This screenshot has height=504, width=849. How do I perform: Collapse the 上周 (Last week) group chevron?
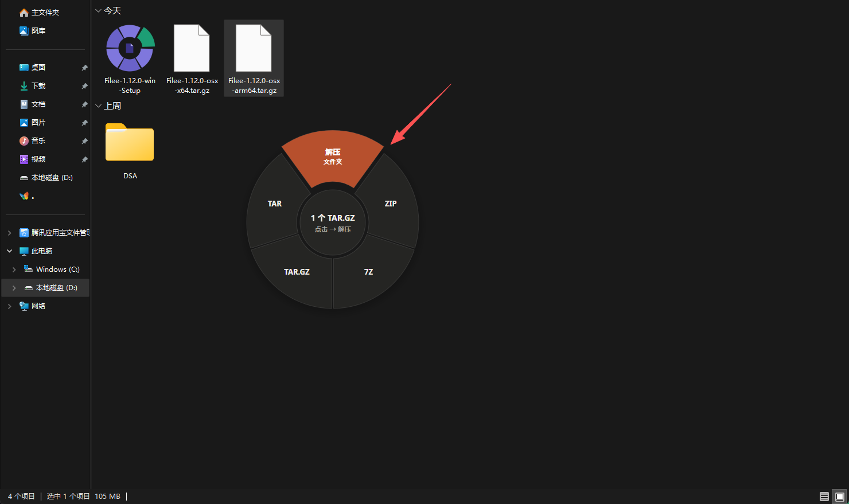[98, 106]
